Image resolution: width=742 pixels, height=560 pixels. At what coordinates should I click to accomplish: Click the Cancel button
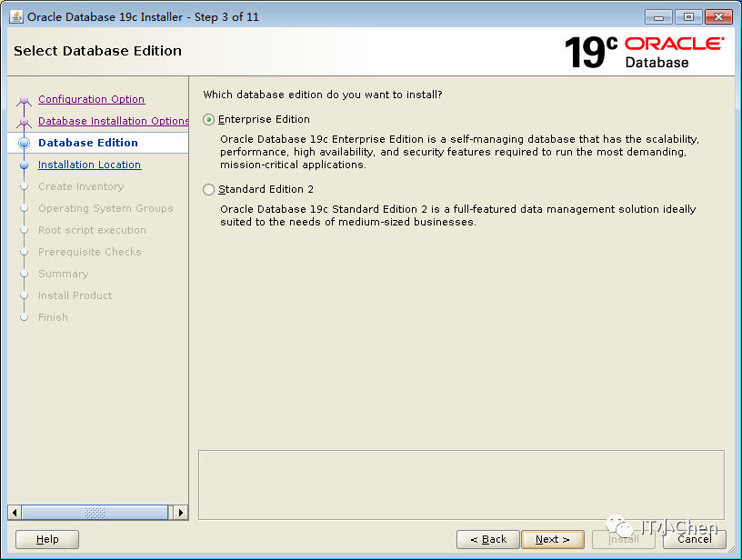point(694,539)
